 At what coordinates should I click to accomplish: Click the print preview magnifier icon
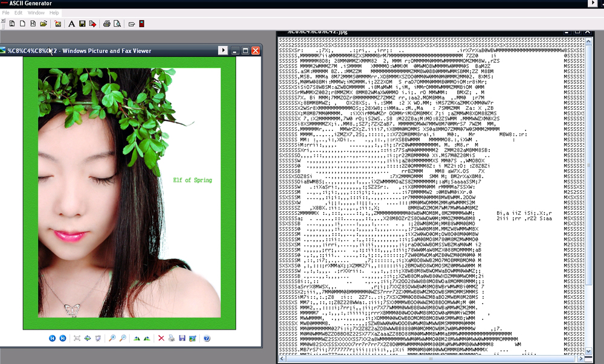point(117,24)
